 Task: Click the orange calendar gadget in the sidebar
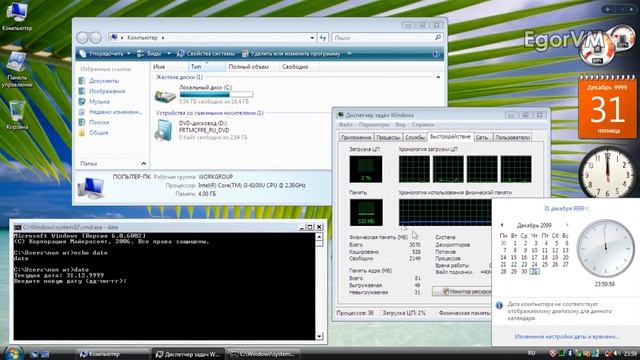pyautogui.click(x=607, y=107)
